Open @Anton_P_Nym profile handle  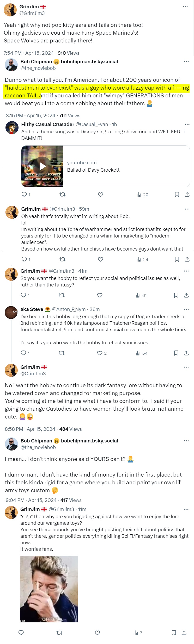pyautogui.click(x=69, y=309)
